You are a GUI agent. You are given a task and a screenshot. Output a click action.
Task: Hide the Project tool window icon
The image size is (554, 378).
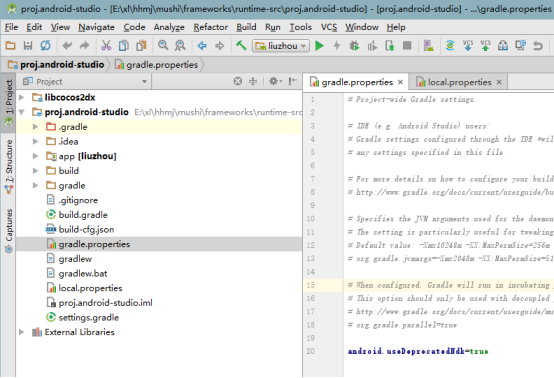click(293, 82)
